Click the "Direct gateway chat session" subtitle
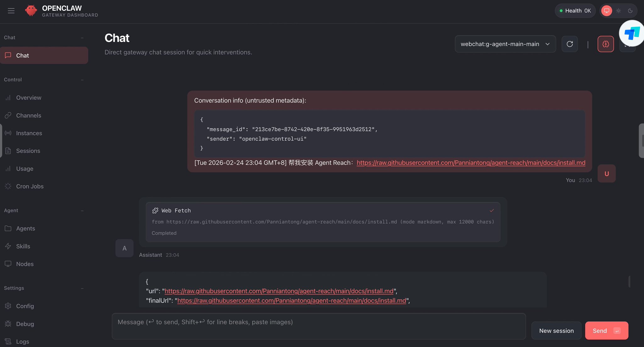This screenshot has width=644, height=347. (178, 52)
